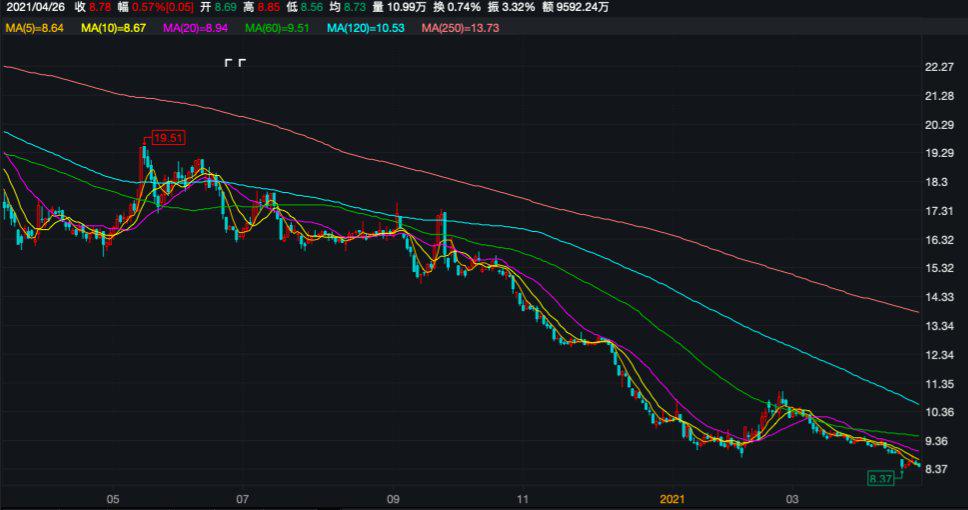Click the 11 month label on time axis

pos(523,498)
